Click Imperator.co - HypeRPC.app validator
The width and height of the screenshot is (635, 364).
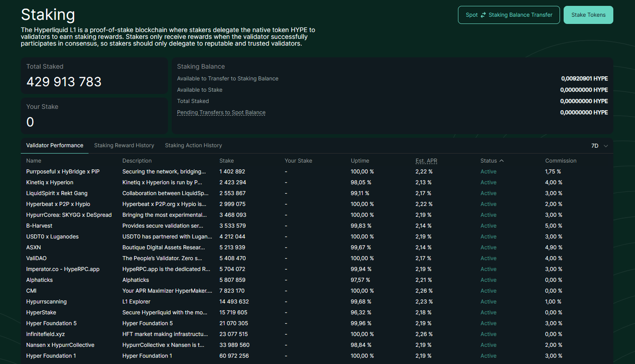click(x=63, y=269)
